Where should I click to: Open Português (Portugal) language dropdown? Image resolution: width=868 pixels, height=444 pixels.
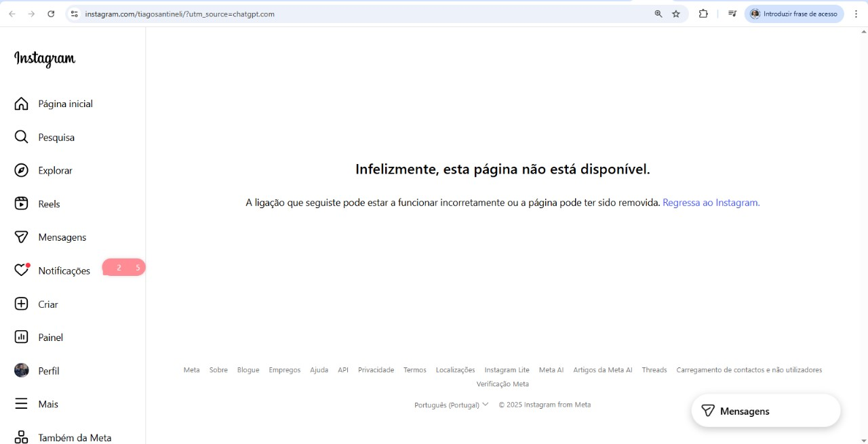(451, 405)
